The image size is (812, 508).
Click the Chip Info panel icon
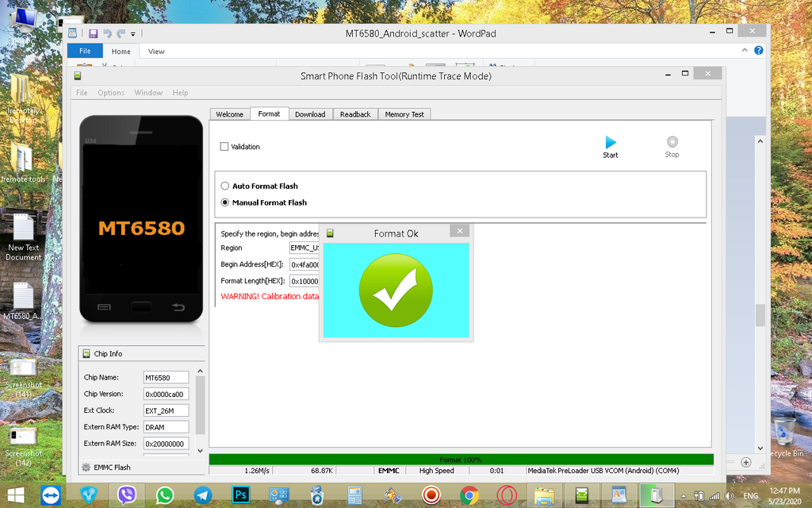point(86,353)
